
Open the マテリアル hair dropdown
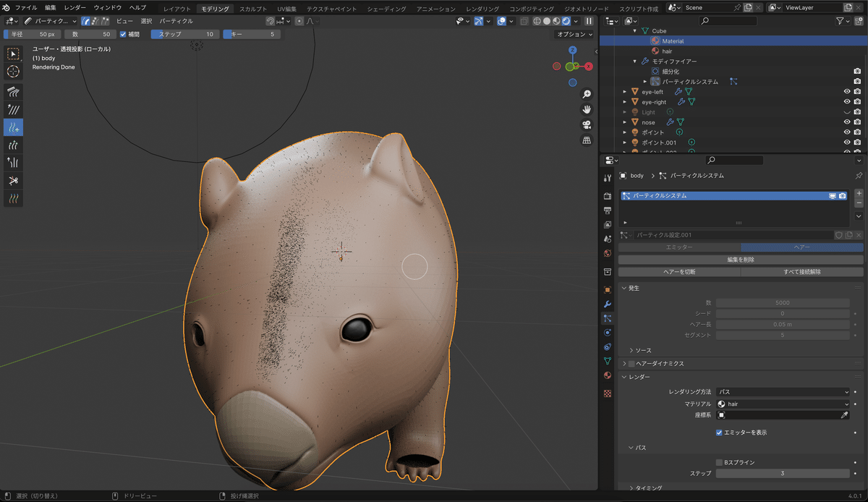pos(783,404)
